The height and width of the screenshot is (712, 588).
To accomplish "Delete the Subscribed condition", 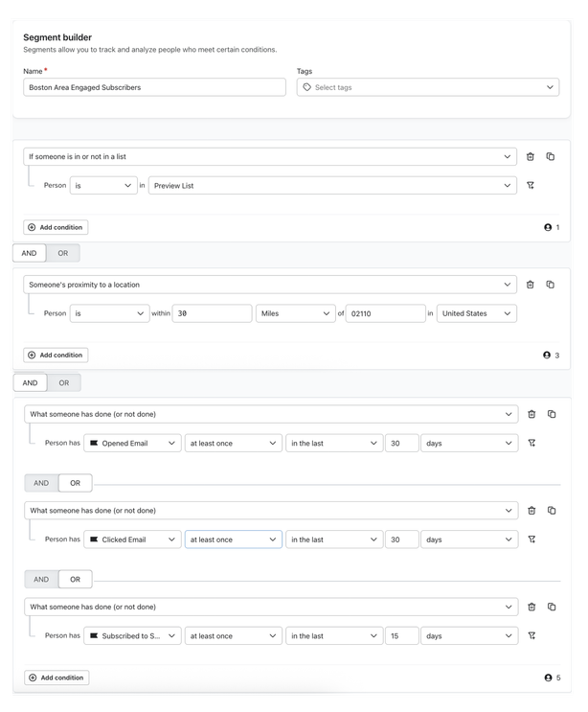I will [531, 607].
